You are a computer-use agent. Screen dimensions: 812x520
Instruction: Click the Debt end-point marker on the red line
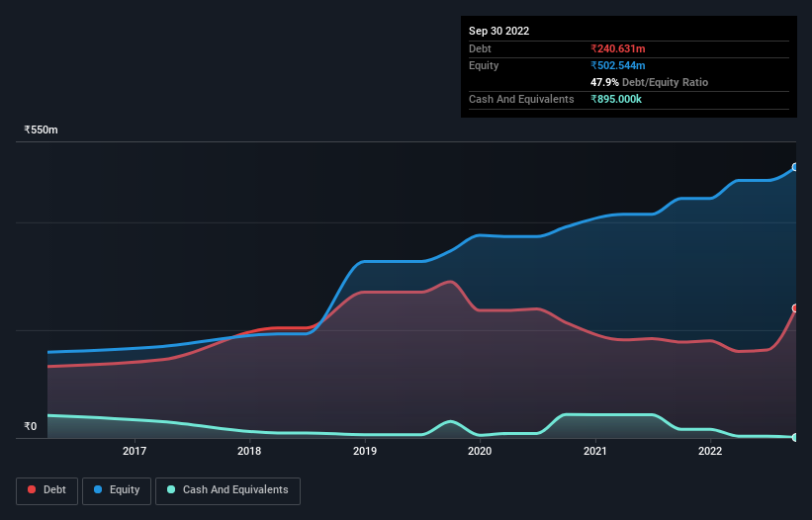click(795, 308)
